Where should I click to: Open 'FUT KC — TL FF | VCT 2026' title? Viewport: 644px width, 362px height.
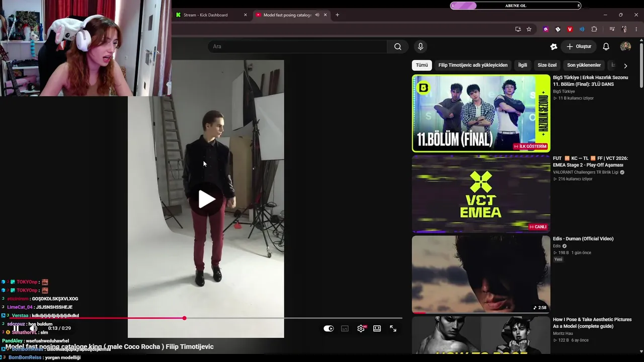coord(590,161)
